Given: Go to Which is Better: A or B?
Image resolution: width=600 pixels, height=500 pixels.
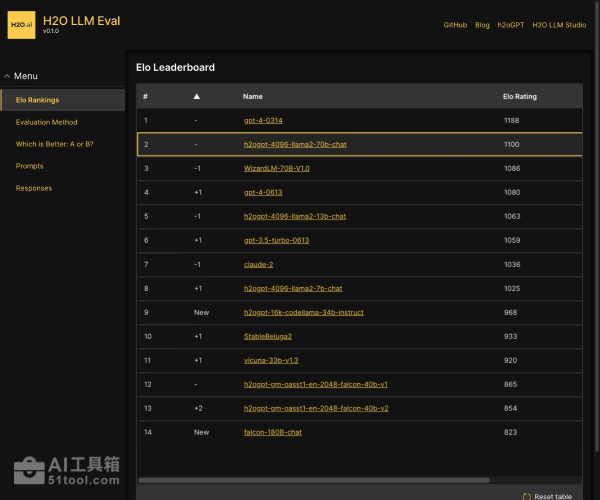Looking at the screenshot, I should pyautogui.click(x=54, y=144).
